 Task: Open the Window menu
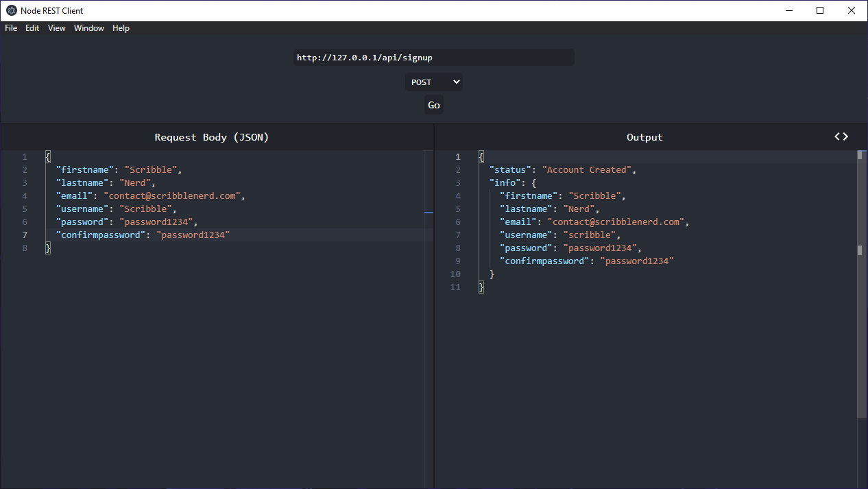89,28
